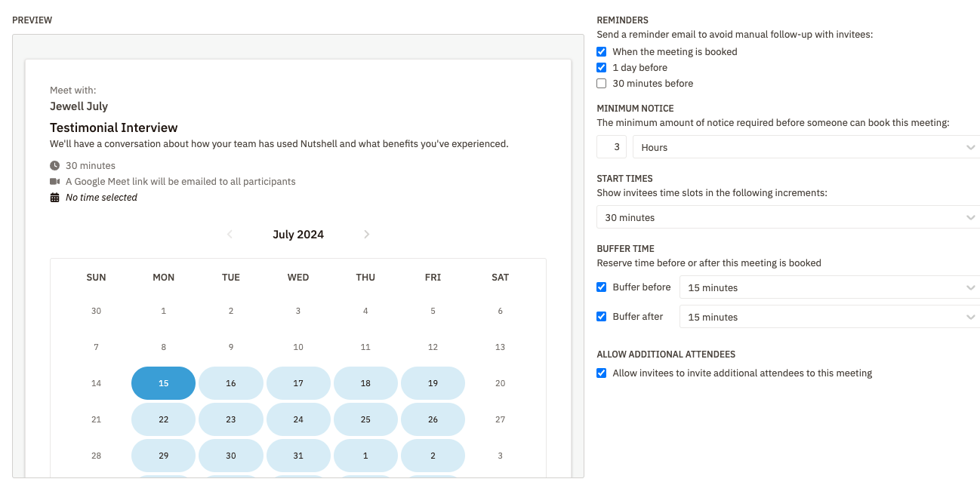Disable the "1 day before" reminder
Screen dimensions: 980x482
[602, 68]
